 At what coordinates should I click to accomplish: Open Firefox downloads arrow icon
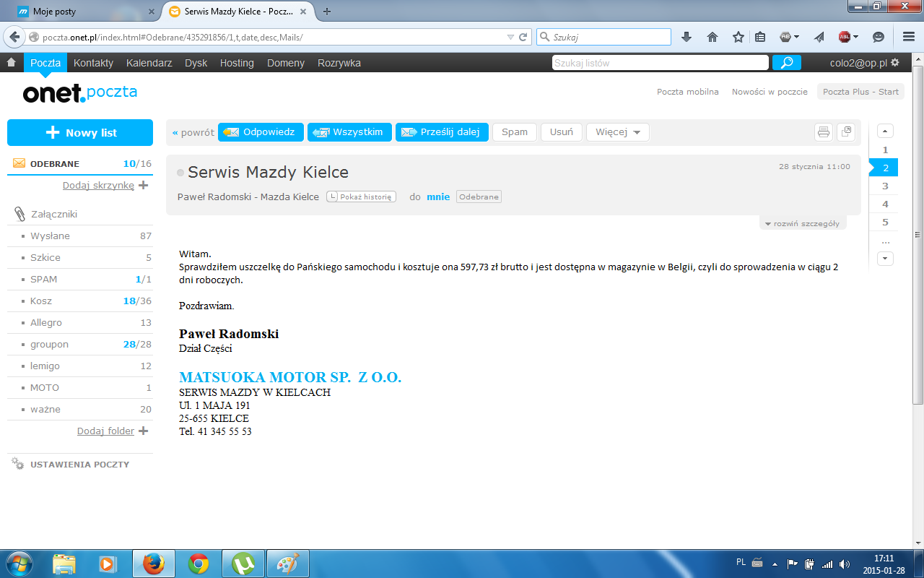(687, 37)
